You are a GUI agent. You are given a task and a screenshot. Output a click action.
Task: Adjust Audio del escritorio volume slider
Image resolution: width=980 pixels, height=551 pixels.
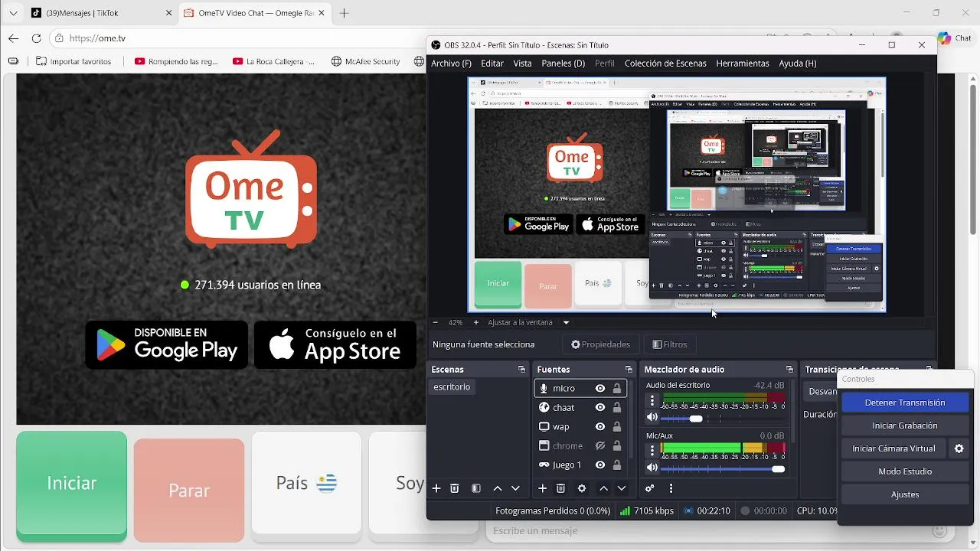tap(695, 419)
